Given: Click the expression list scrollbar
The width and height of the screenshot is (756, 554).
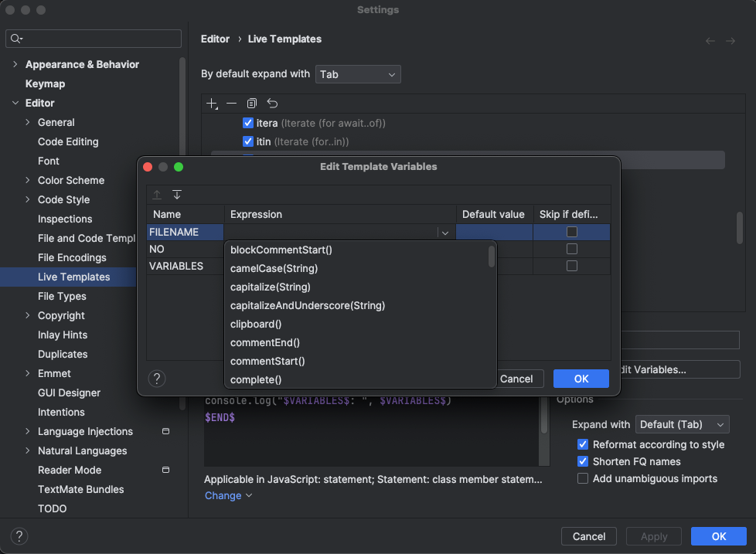Looking at the screenshot, I should pos(492,257).
